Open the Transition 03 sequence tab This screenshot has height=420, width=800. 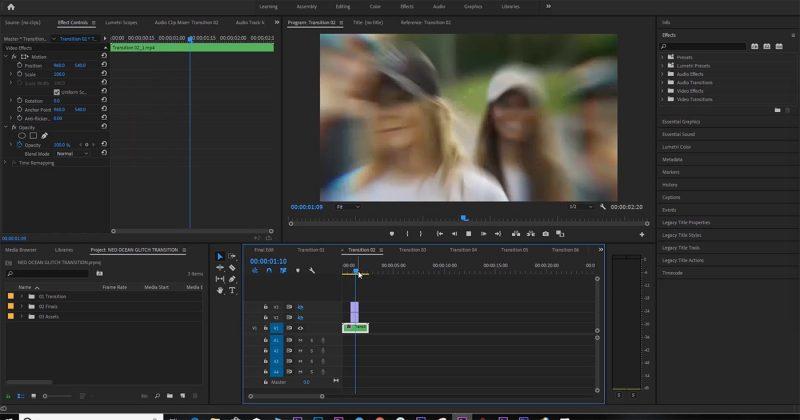412,250
